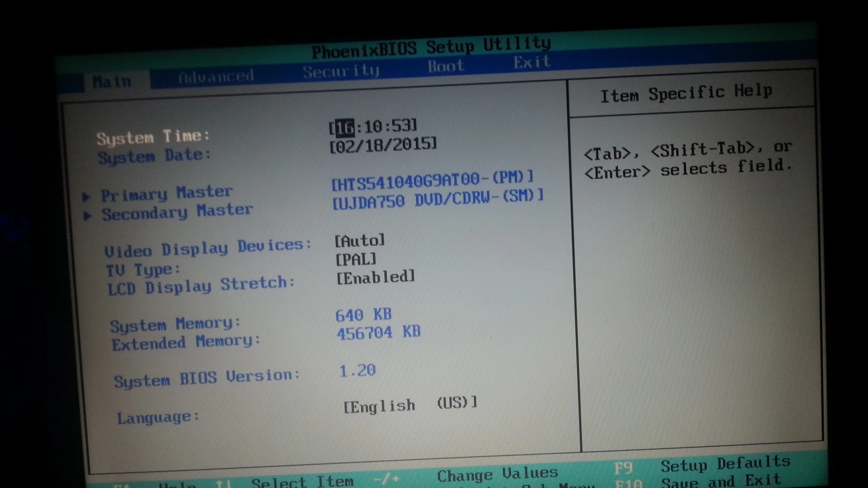Open the Boot tab
The image size is (868, 488).
(446, 66)
